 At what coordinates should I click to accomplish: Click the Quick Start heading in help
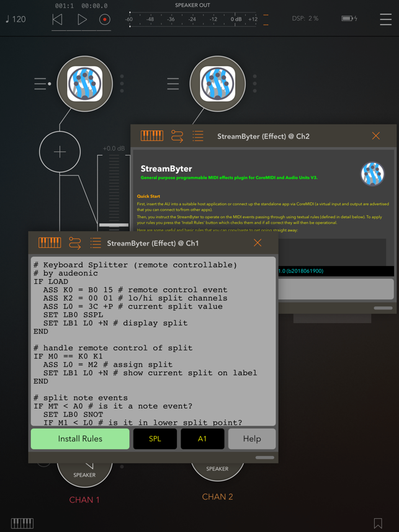click(148, 196)
